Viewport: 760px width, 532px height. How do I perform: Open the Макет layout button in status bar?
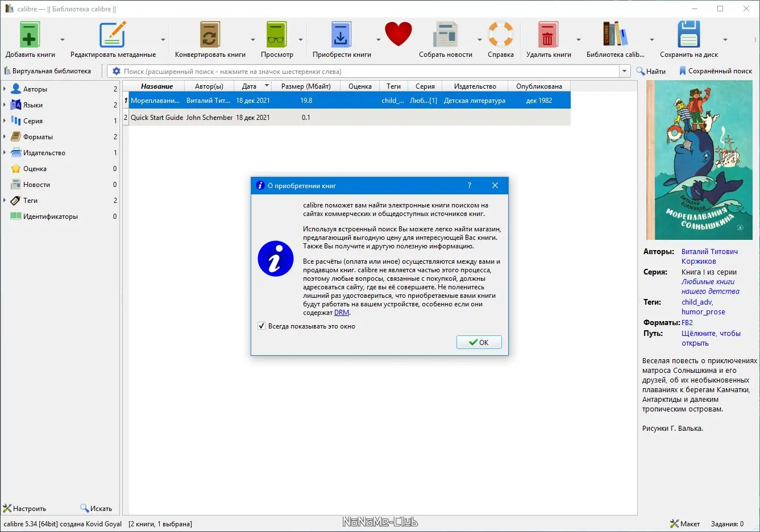point(685,523)
